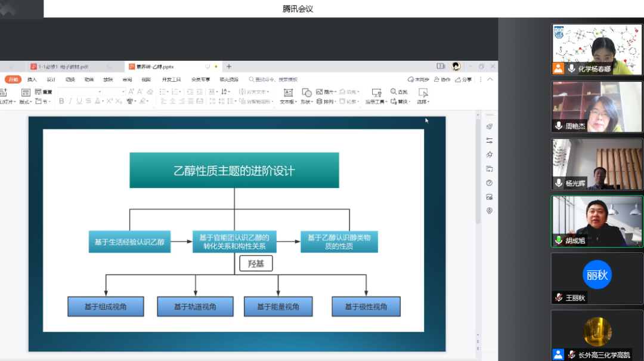The width and height of the screenshot is (644, 361).
Task: Toggle microphone icon for 杨光辉
Action: [559, 183]
